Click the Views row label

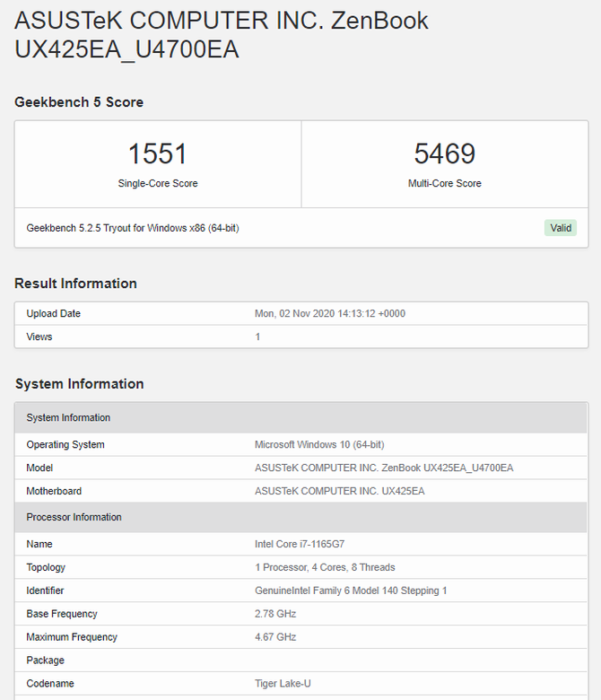point(39,337)
